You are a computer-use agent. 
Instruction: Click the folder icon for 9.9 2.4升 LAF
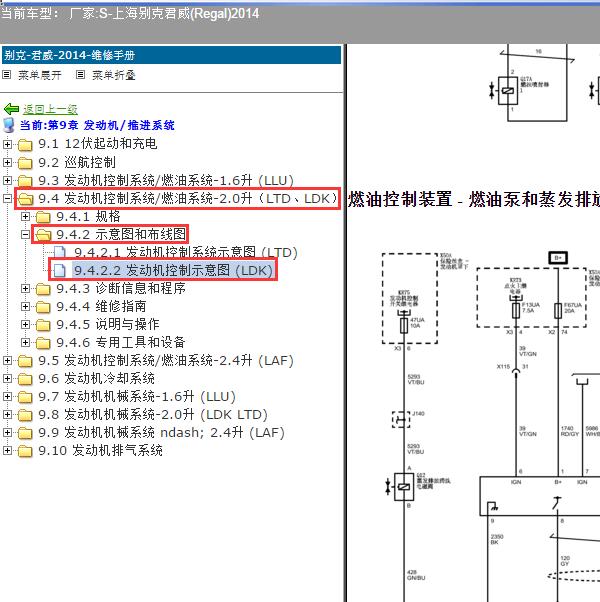pos(25,433)
